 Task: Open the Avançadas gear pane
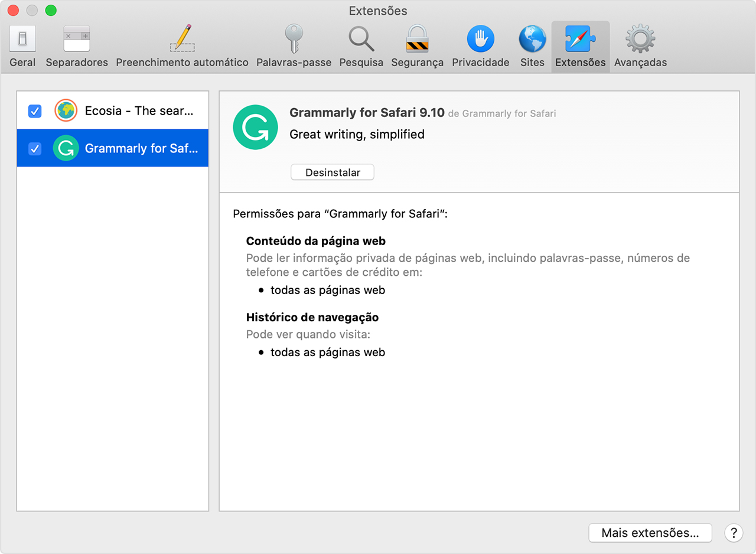(640, 47)
